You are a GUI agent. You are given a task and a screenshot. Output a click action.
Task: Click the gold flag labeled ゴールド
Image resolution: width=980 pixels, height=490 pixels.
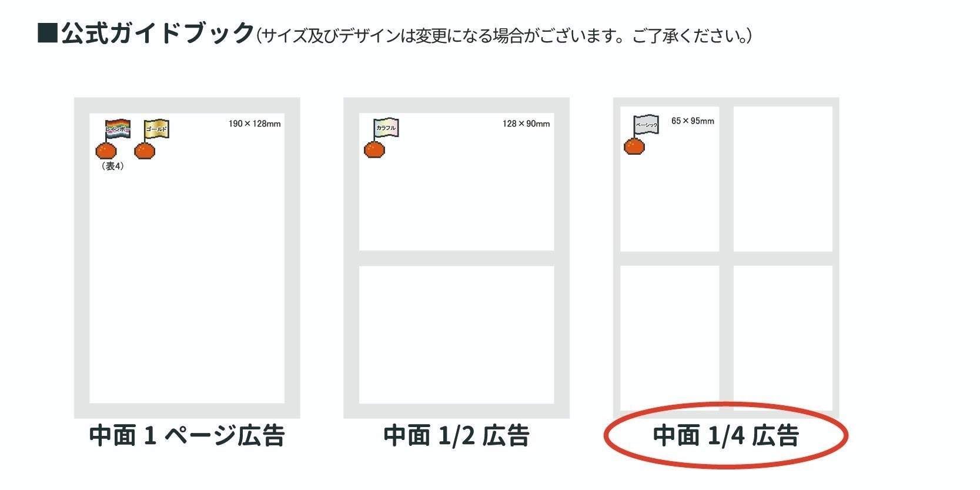click(x=156, y=129)
